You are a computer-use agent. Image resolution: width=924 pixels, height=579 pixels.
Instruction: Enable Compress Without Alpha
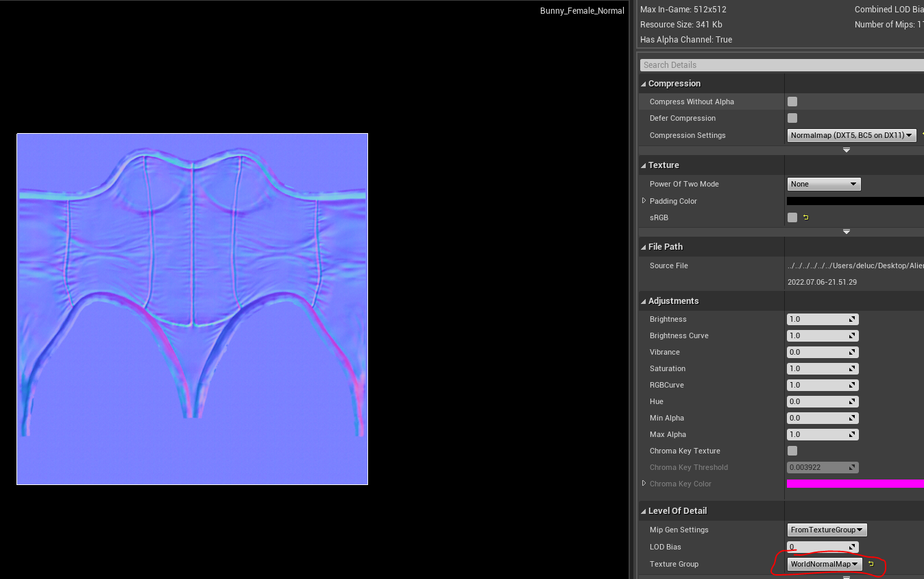coord(792,101)
